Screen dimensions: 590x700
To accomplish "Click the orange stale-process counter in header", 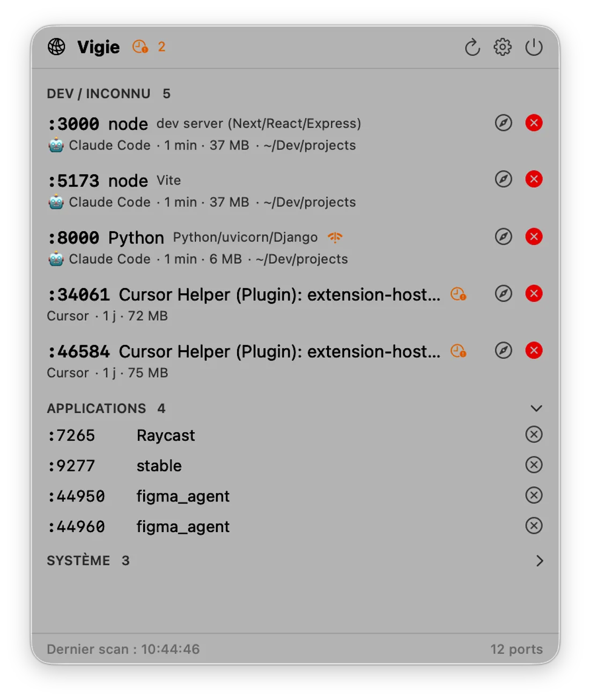I will [149, 47].
